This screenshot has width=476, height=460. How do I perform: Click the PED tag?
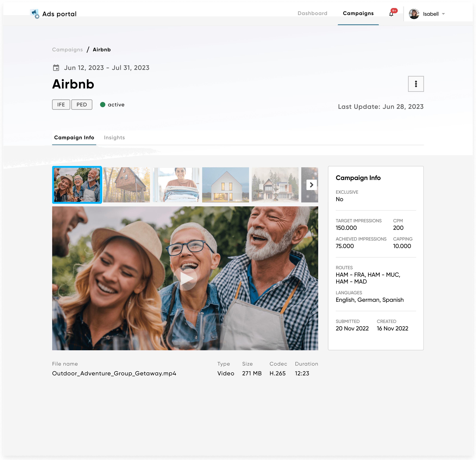click(x=82, y=105)
